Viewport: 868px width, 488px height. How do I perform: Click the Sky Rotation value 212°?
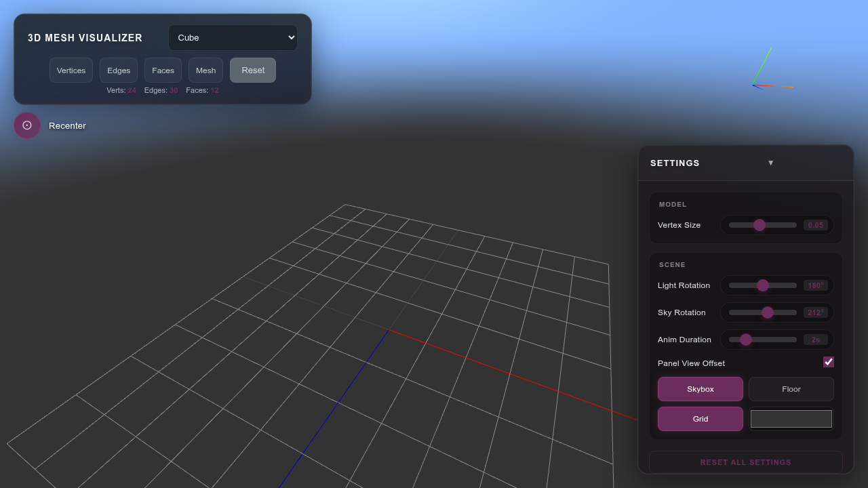click(816, 312)
